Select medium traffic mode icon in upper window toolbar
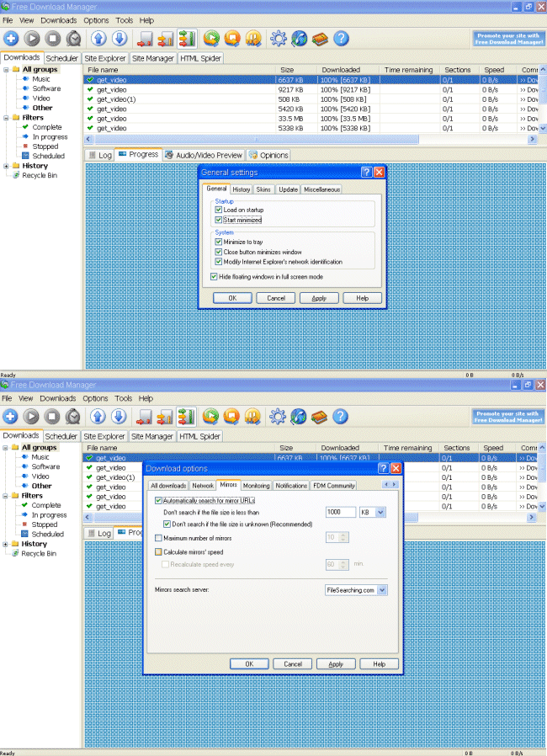This screenshot has height=756, width=547. [x=165, y=39]
